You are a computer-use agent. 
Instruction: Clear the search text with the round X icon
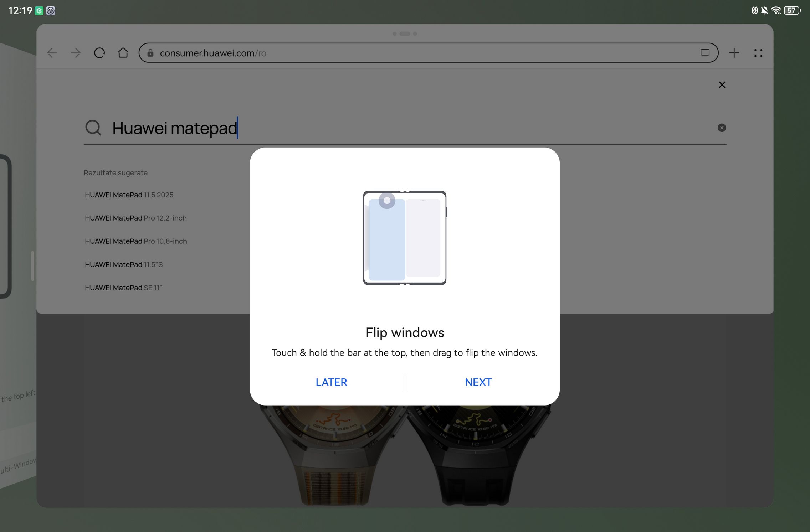[722, 128]
